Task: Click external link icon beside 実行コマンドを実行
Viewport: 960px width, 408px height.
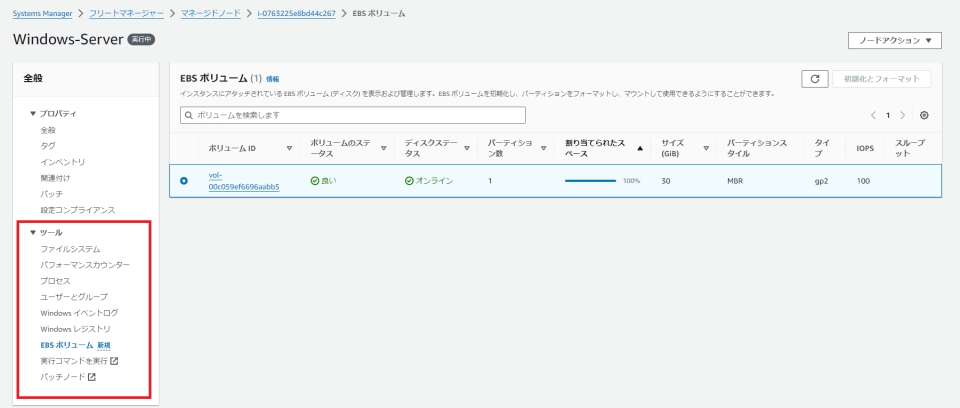Action: click(114, 361)
